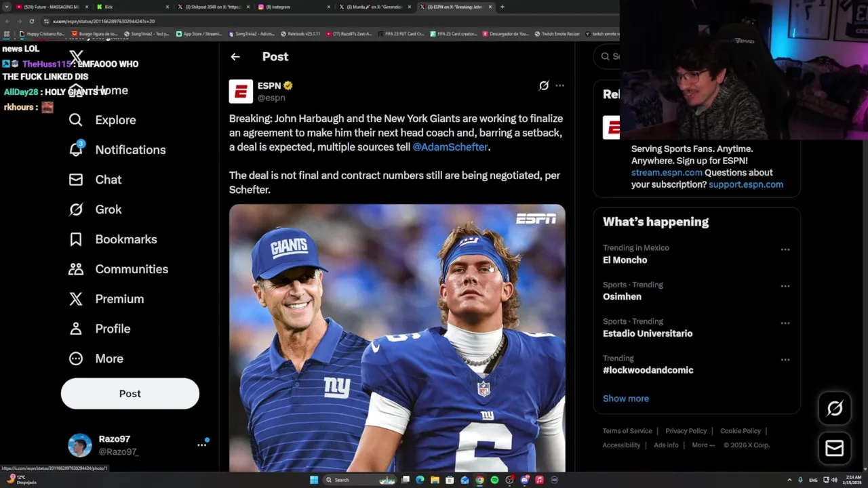Click the X logo at sidebar top
The image size is (868, 488).
click(x=76, y=58)
